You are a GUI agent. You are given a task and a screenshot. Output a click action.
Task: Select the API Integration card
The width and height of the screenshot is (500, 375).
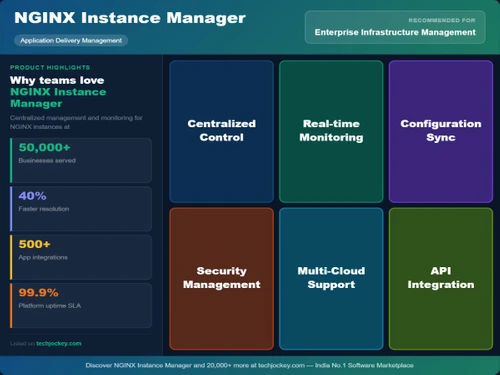pyautogui.click(x=441, y=279)
